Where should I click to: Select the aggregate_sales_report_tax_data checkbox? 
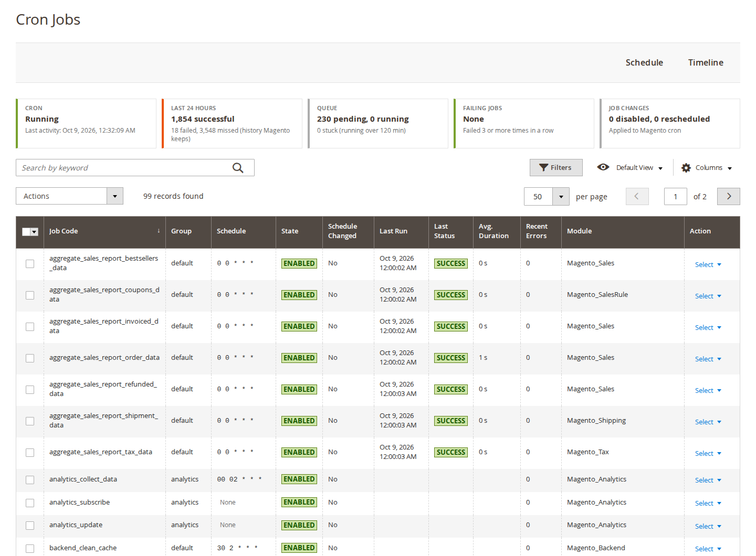[30, 453]
